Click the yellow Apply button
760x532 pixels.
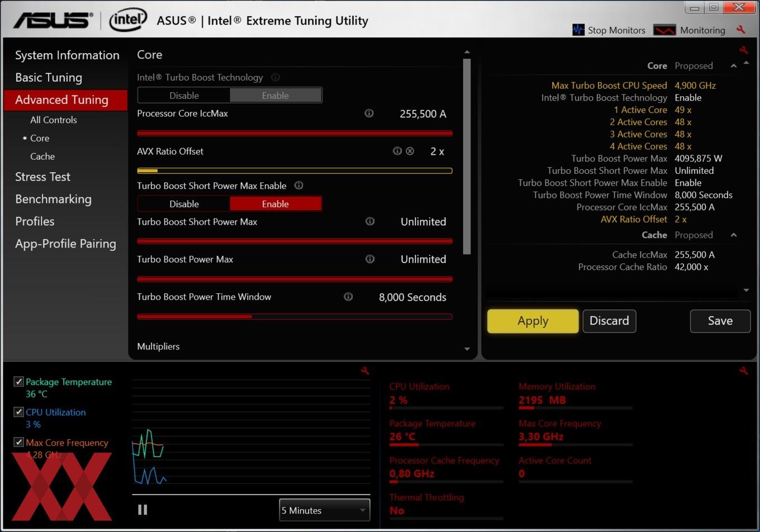coord(533,321)
